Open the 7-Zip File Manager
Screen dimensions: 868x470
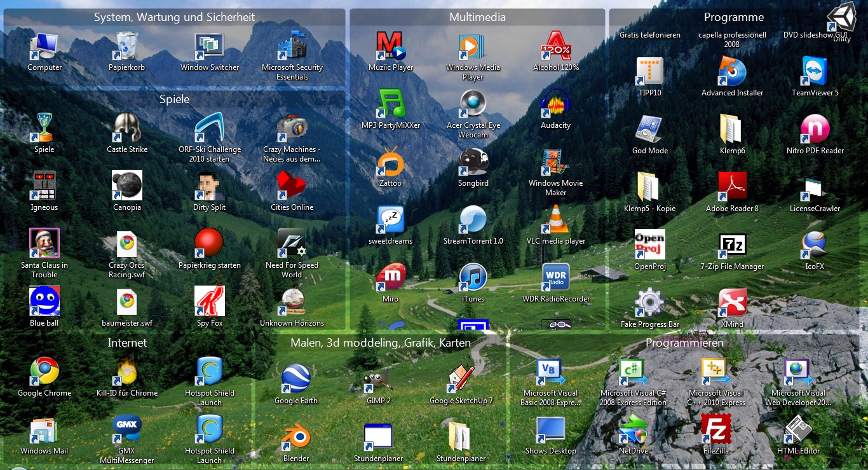coord(733,245)
